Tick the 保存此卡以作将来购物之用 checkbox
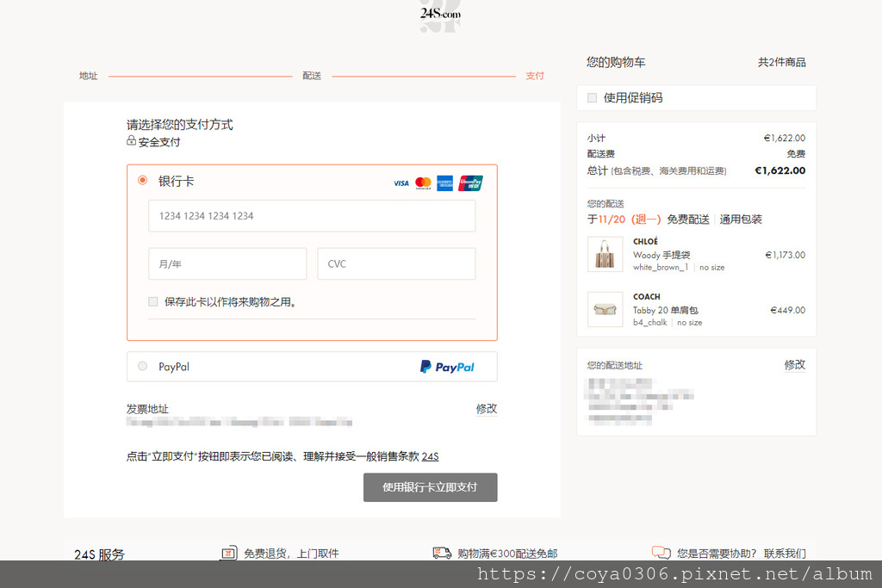 tap(153, 302)
